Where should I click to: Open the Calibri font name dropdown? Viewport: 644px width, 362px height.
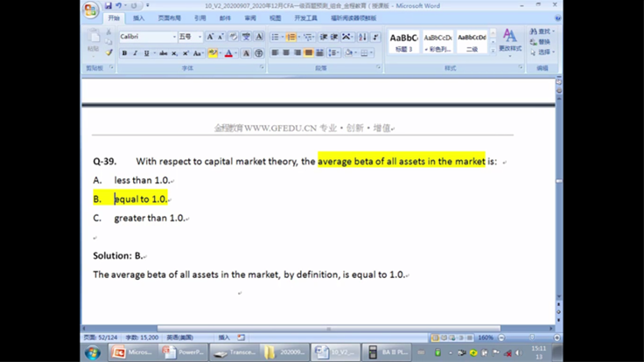click(173, 37)
